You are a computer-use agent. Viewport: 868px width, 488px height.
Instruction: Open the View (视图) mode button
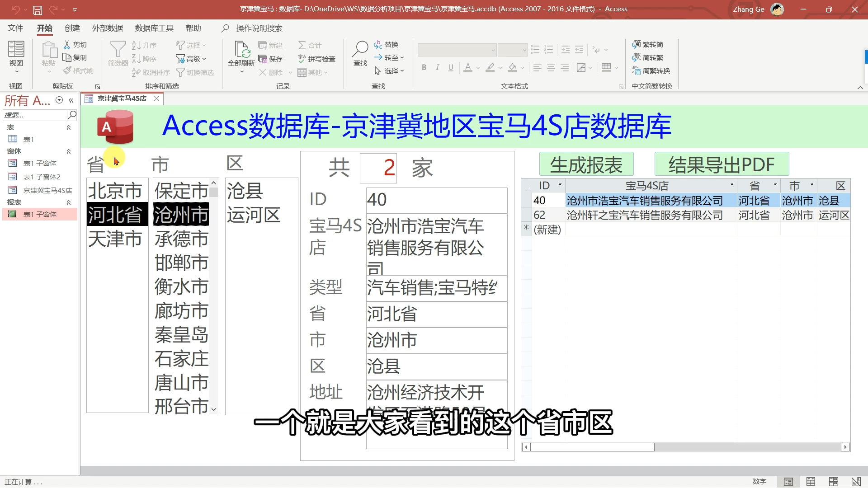(x=16, y=56)
